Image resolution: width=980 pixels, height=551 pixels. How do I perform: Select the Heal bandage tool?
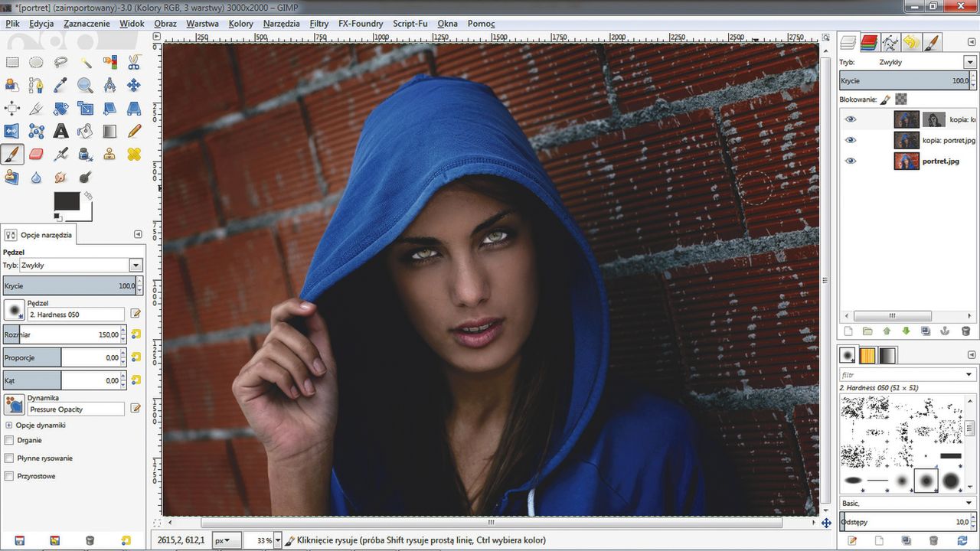[134, 155]
